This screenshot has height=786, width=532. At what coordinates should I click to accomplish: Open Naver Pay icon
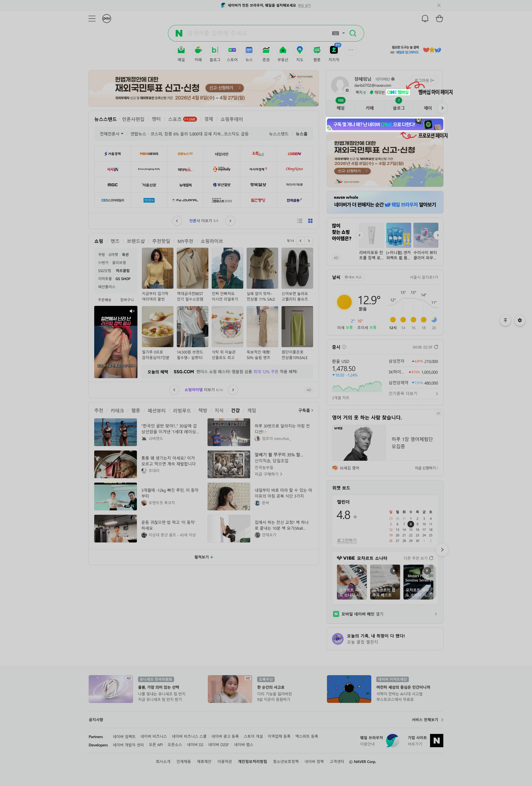[x=106, y=19]
